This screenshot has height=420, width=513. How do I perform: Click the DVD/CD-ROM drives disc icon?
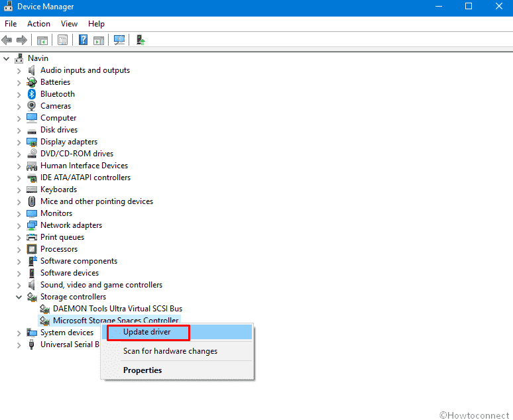tap(32, 154)
